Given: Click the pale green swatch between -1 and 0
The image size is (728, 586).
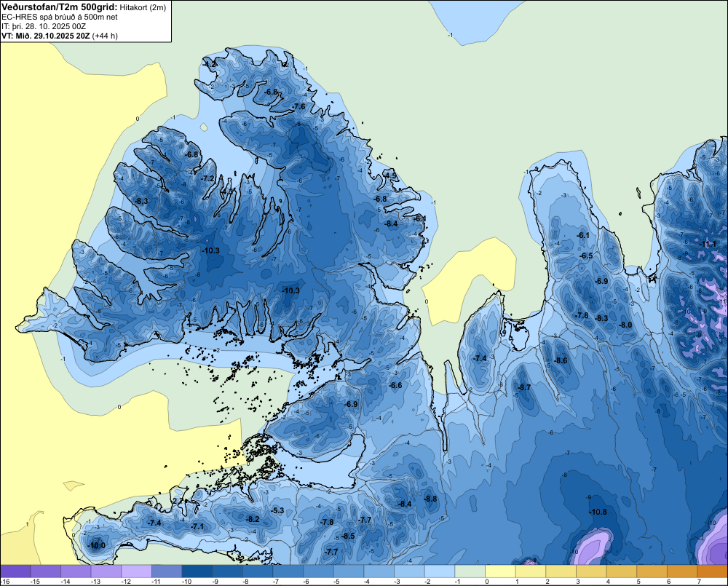Looking at the screenshot, I should coord(470,571).
